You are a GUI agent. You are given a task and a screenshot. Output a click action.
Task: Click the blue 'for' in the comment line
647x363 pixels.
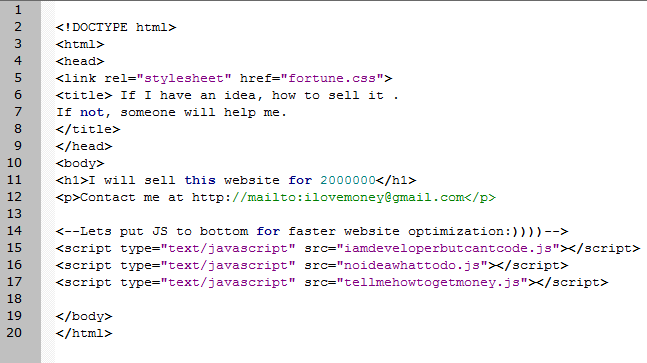pyautogui.click(x=268, y=231)
